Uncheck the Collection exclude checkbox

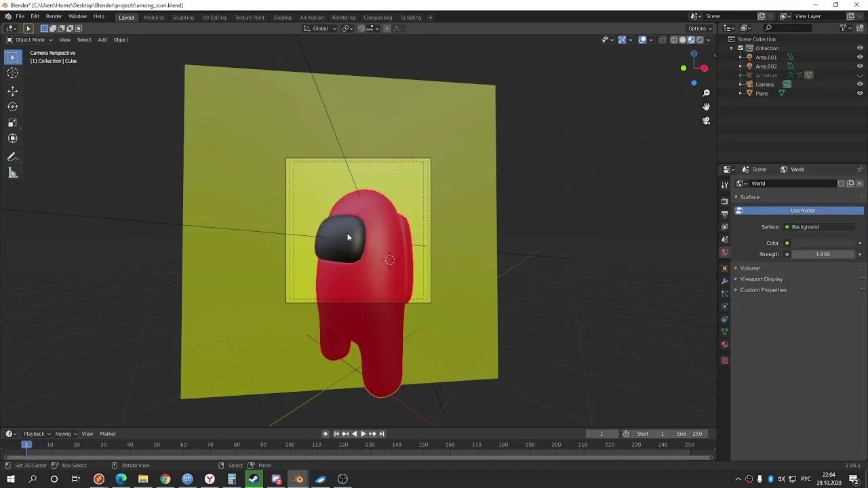(x=741, y=48)
